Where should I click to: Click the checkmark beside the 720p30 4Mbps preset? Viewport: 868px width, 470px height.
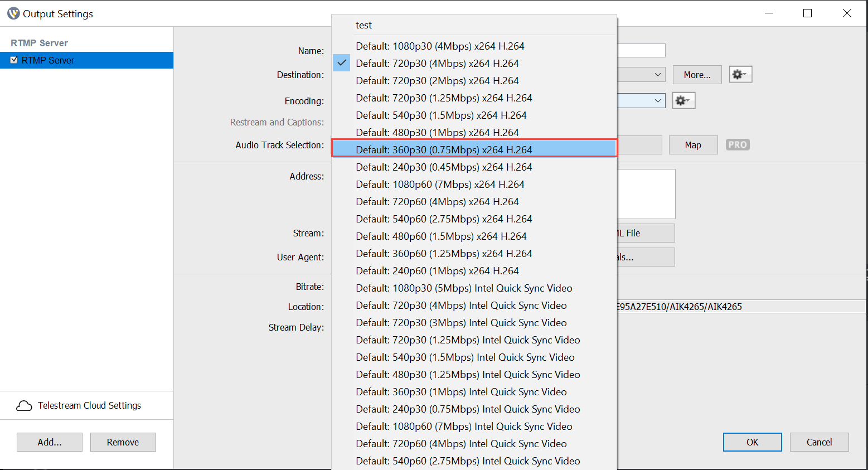pyautogui.click(x=341, y=63)
